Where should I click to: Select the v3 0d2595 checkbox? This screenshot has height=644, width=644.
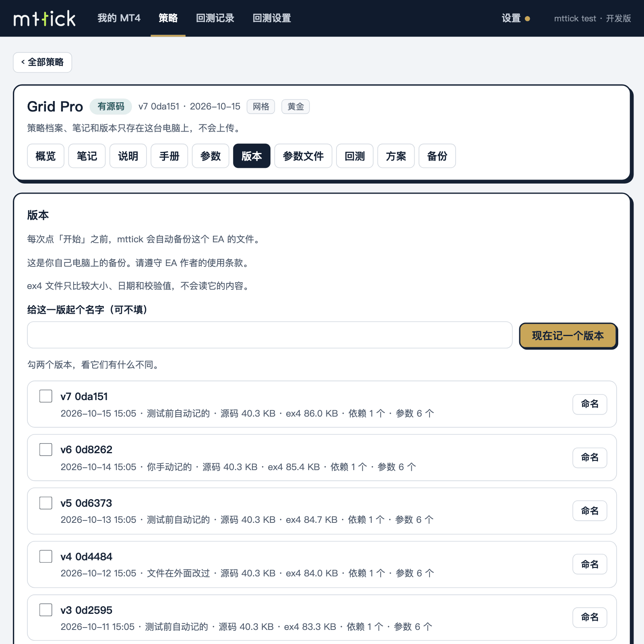[46, 610]
